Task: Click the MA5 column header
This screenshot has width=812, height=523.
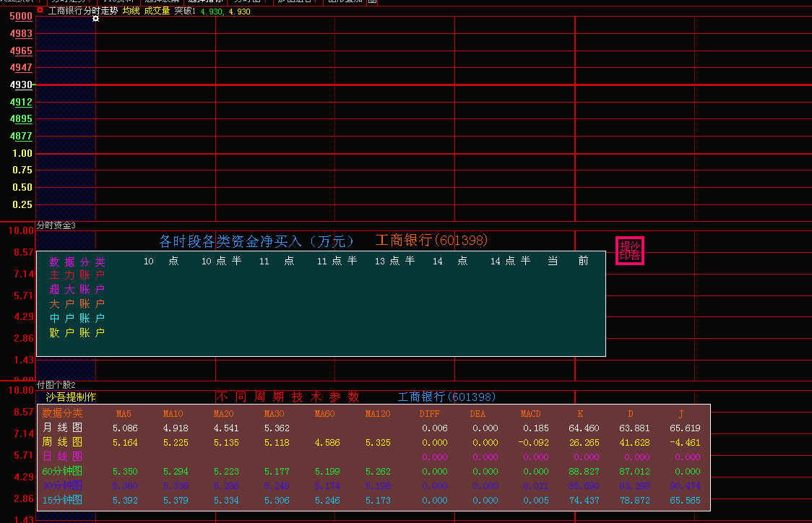Action: pyautogui.click(x=124, y=414)
